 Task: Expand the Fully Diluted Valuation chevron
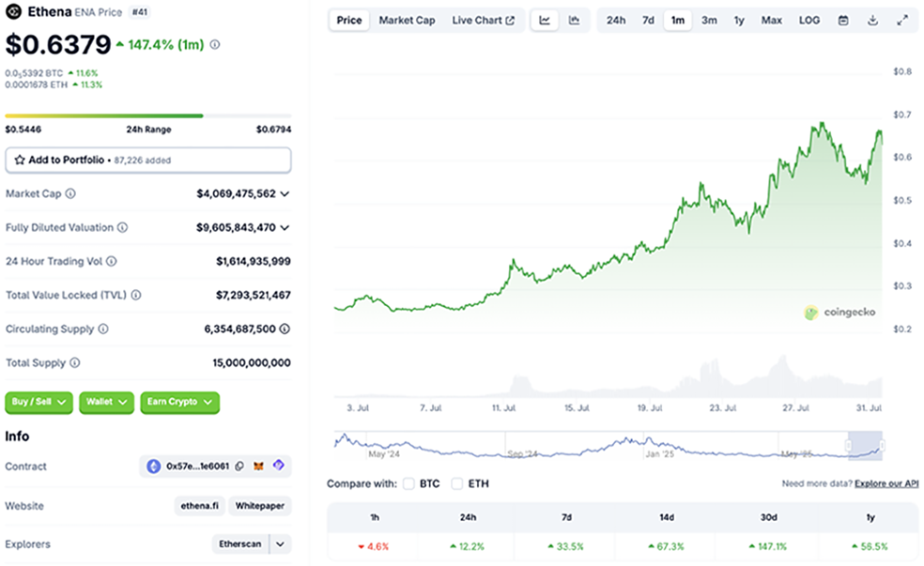(x=285, y=227)
